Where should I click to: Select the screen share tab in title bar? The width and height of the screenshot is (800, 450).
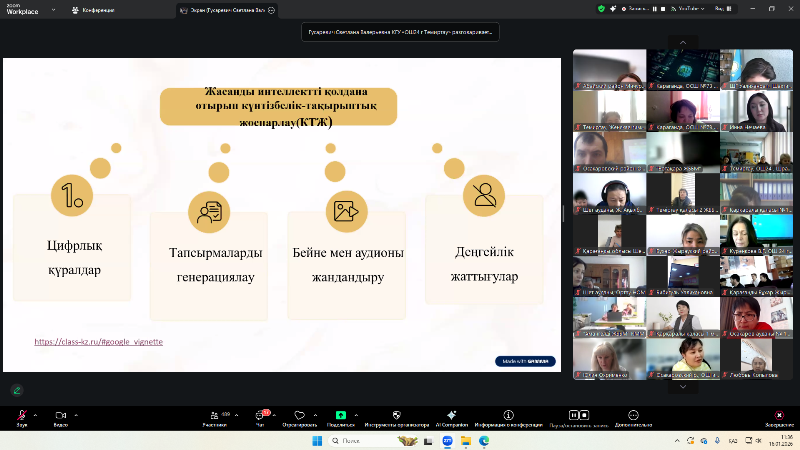pyautogui.click(x=225, y=9)
